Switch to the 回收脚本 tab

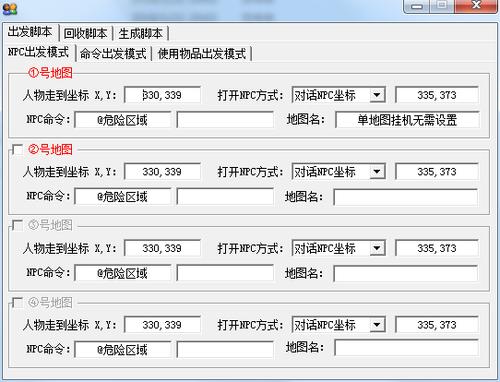pos(86,33)
